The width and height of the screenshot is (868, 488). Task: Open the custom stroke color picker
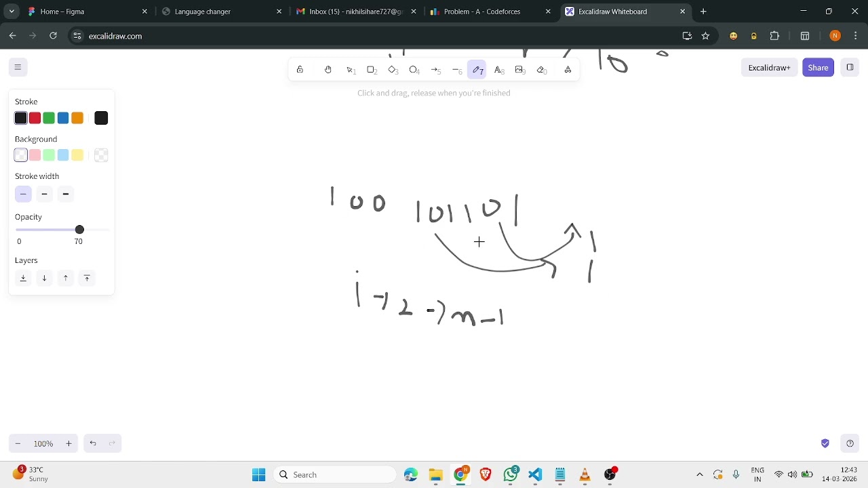point(101,118)
